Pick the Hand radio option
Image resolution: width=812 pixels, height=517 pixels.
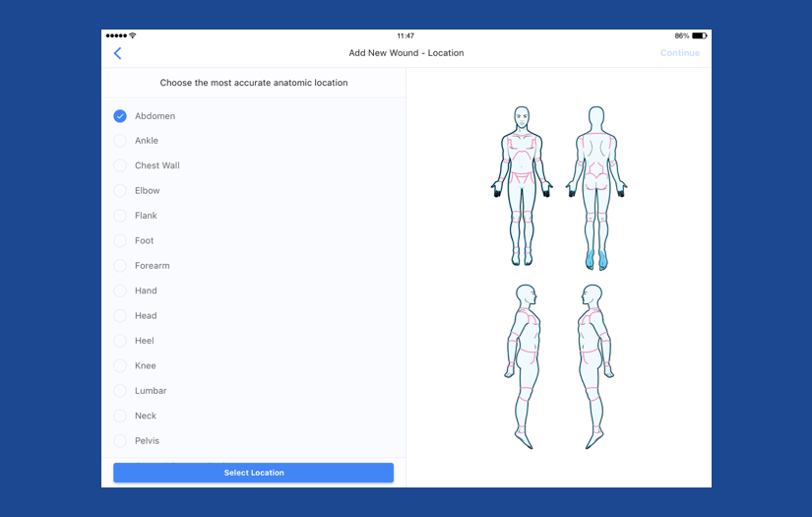click(120, 291)
